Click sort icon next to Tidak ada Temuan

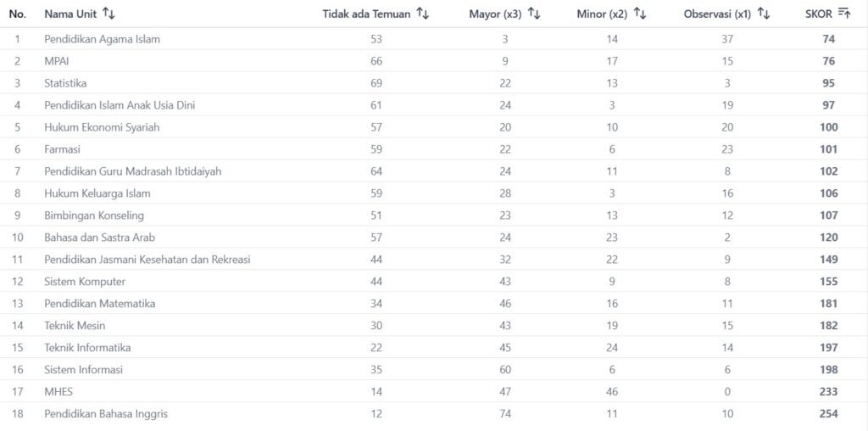[x=423, y=14]
